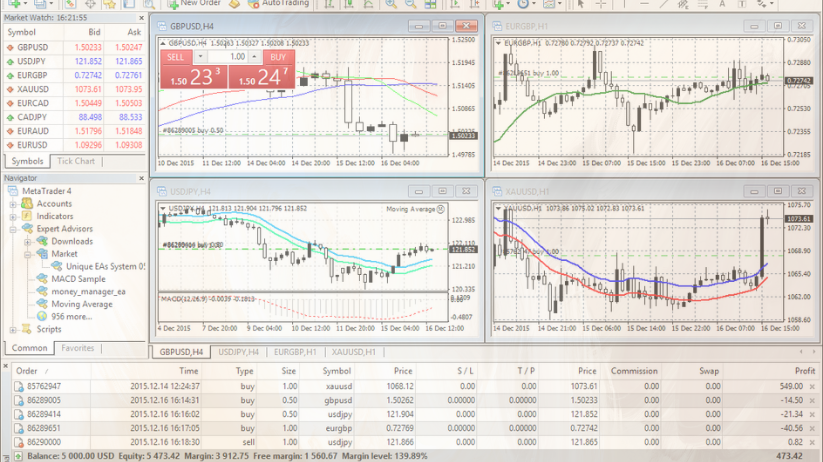Switch to the Tick Chart tab
Image resolution: width=823 pixels, height=462 pixels.
click(x=76, y=161)
